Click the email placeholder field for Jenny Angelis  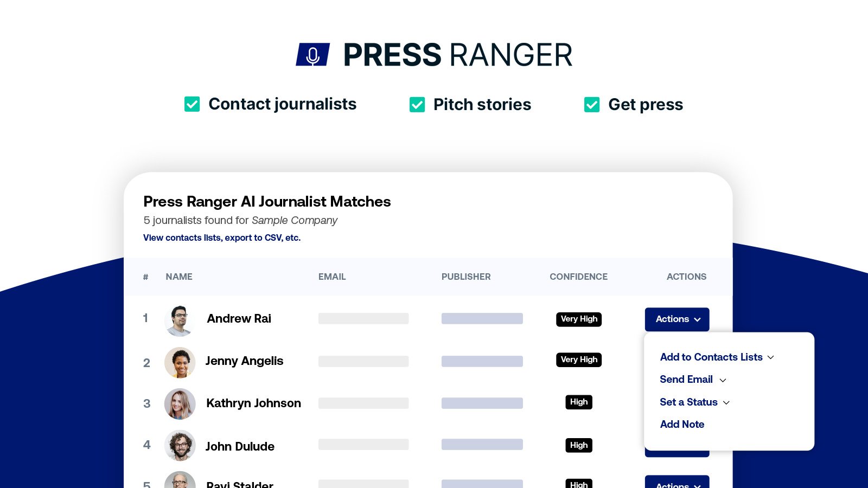pyautogui.click(x=363, y=361)
